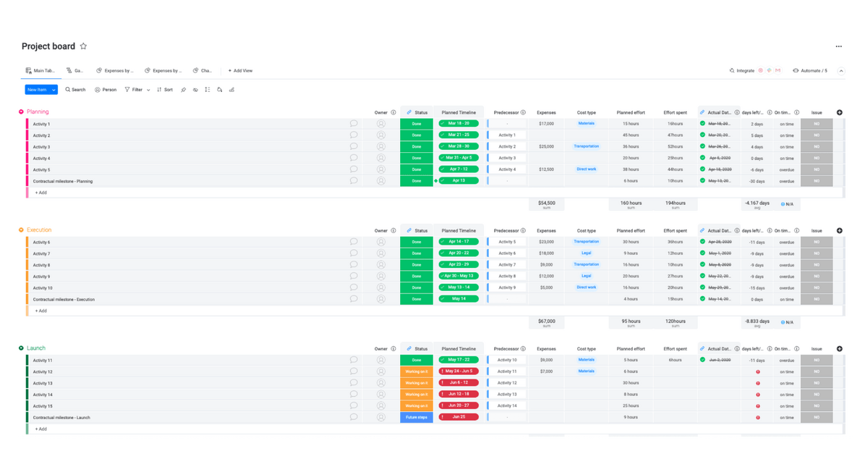Expand the Filter dropdown chevron
The height and width of the screenshot is (475, 868).
point(148,90)
